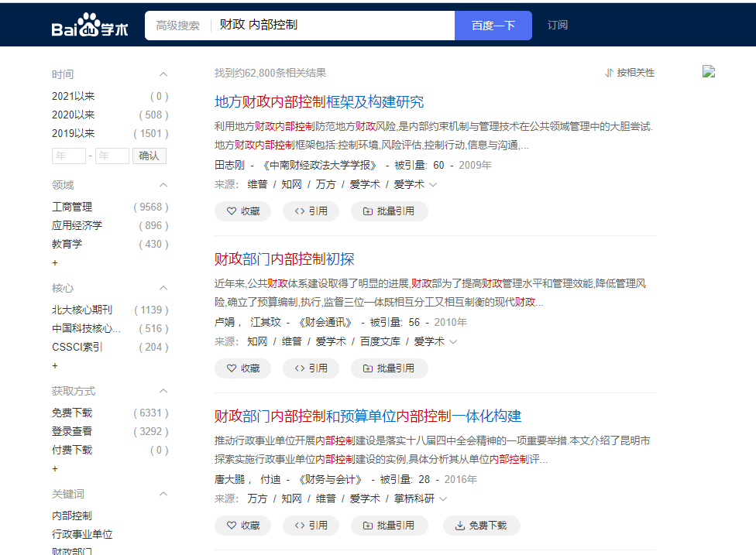Click journal 《财会通讯》

point(325,322)
